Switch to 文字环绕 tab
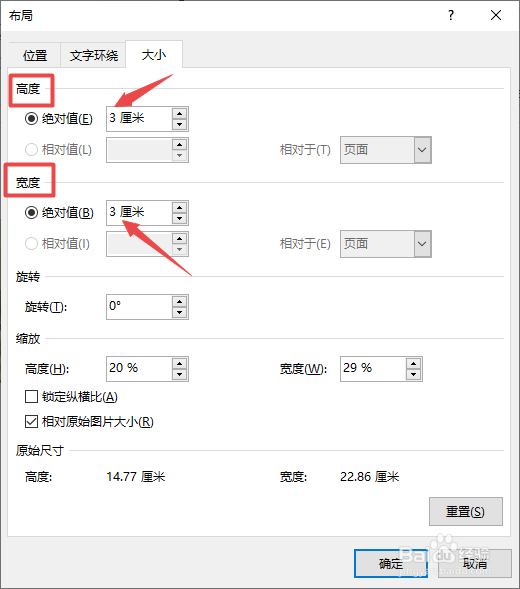Screen dimensions: 520x589 tap(94, 56)
